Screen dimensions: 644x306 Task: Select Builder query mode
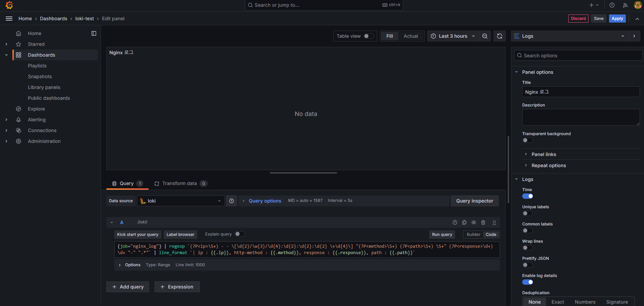473,235
